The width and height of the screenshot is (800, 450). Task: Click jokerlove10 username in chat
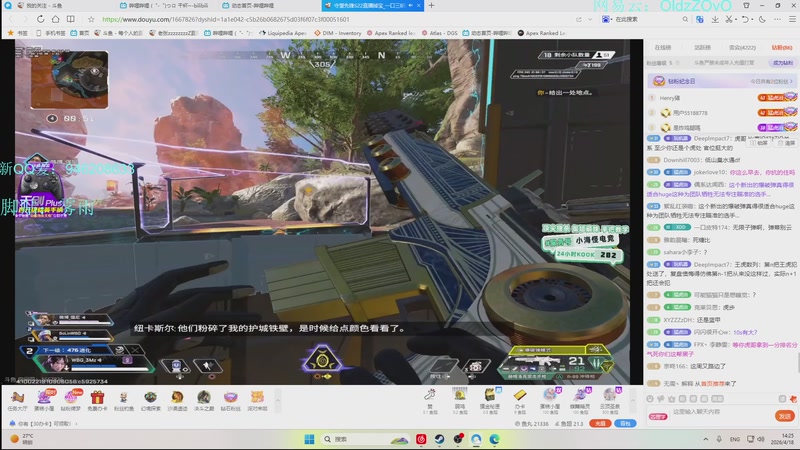click(711, 172)
